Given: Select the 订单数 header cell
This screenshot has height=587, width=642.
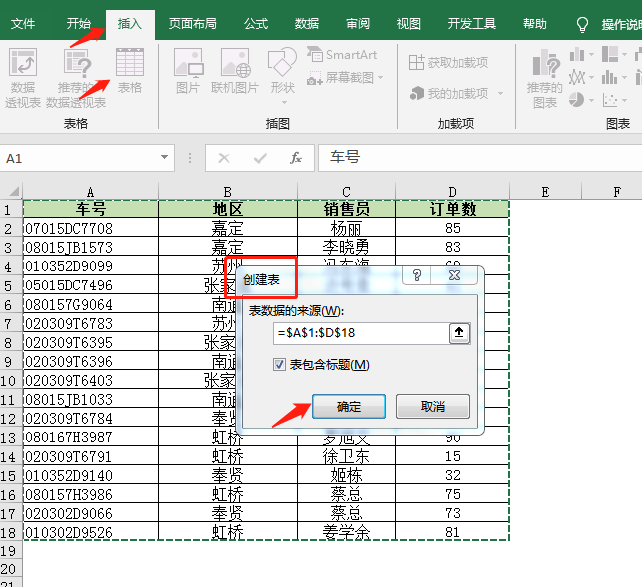Looking at the screenshot, I should 452,209.
